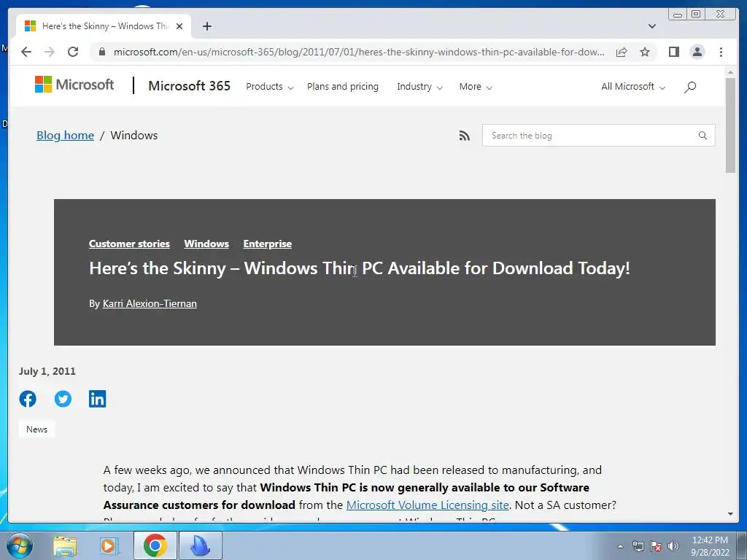Click the Microsoft logo
The width and height of the screenshot is (747, 560).
[74, 85]
